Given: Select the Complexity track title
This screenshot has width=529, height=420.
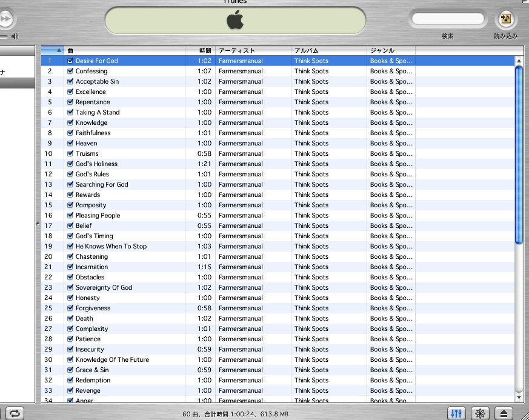Looking at the screenshot, I should pyautogui.click(x=91, y=328).
